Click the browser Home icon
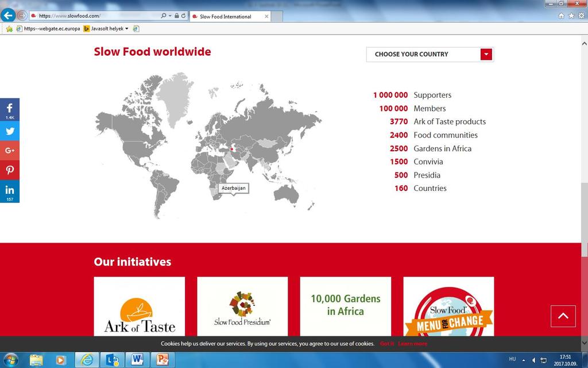Viewport: 588px width, 368px height. (x=562, y=16)
